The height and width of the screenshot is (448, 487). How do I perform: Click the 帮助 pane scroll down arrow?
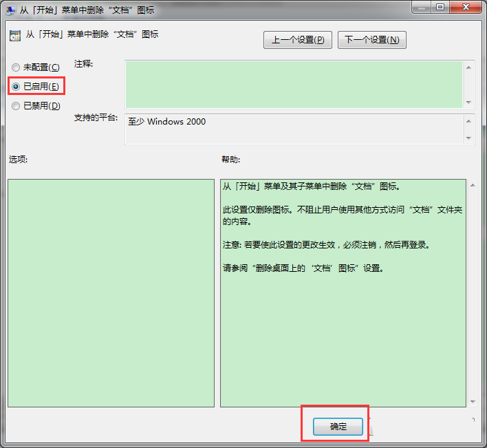click(x=473, y=402)
